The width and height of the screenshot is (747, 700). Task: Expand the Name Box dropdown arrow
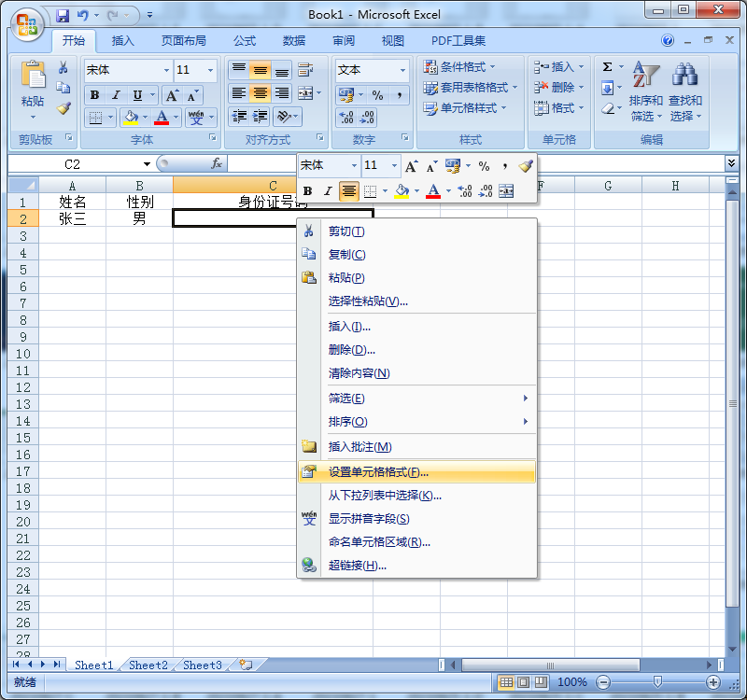click(147, 164)
